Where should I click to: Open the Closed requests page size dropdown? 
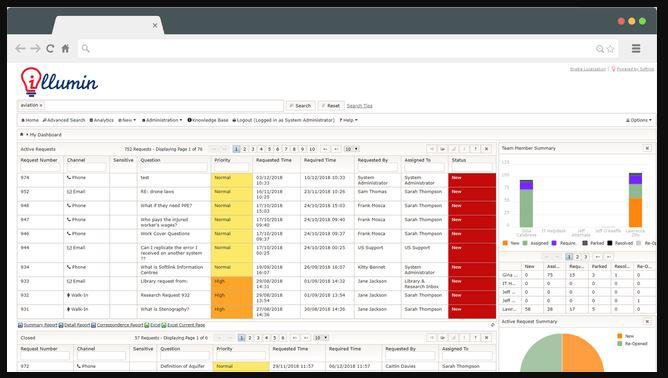pyautogui.click(x=321, y=338)
